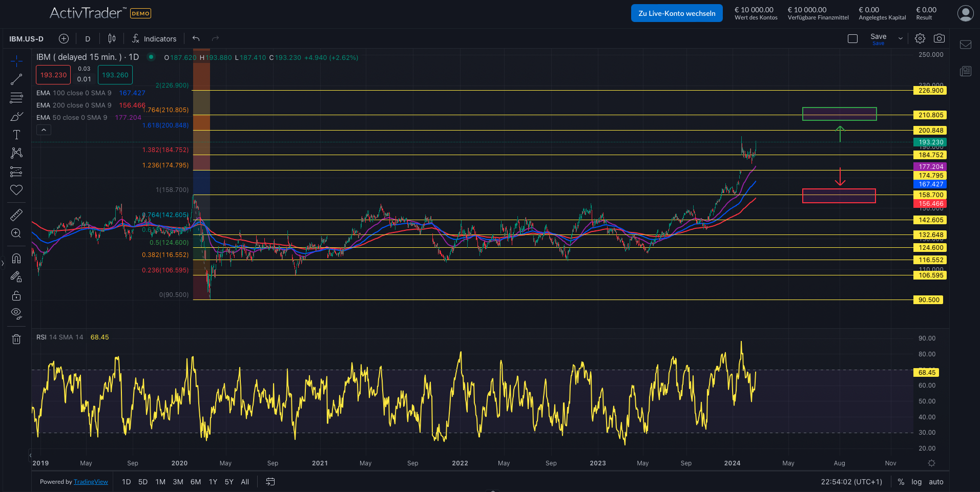
Task: Toggle log scale on price axis
Action: point(916,482)
